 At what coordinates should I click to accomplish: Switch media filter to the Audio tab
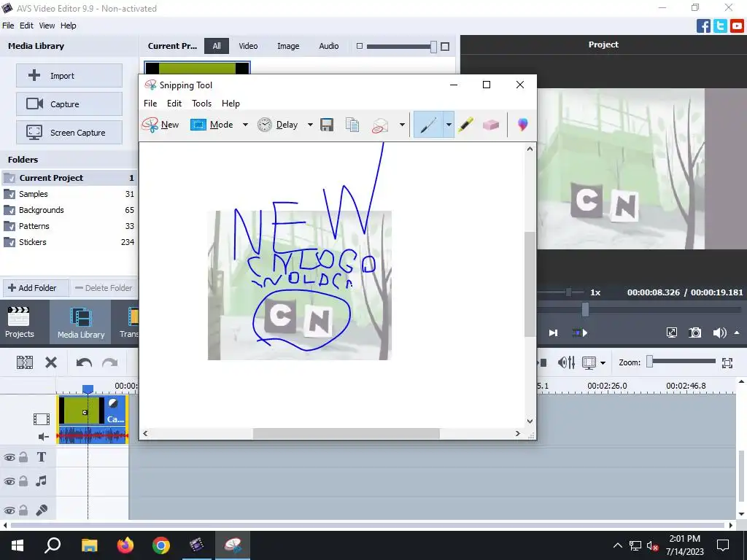click(x=329, y=46)
